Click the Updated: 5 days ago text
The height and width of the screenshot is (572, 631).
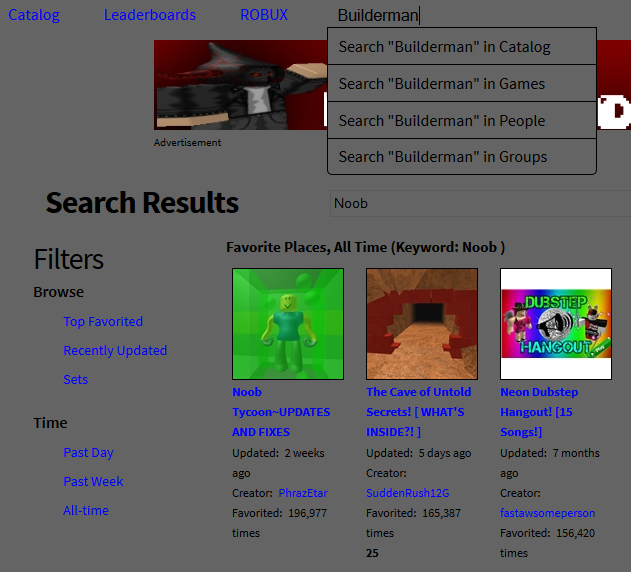click(419, 453)
